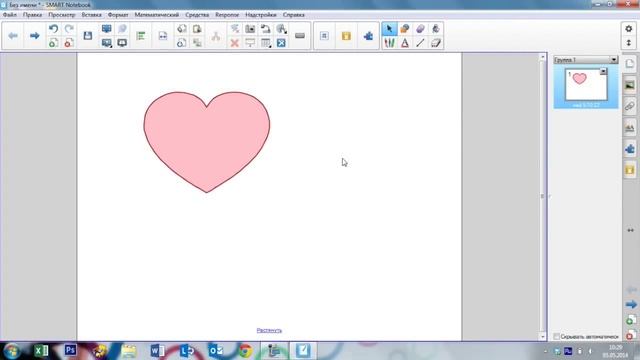Screen dimensions: 640x360
Task: Go to the next page via the sidebar arrow
Action: (631, 304)
